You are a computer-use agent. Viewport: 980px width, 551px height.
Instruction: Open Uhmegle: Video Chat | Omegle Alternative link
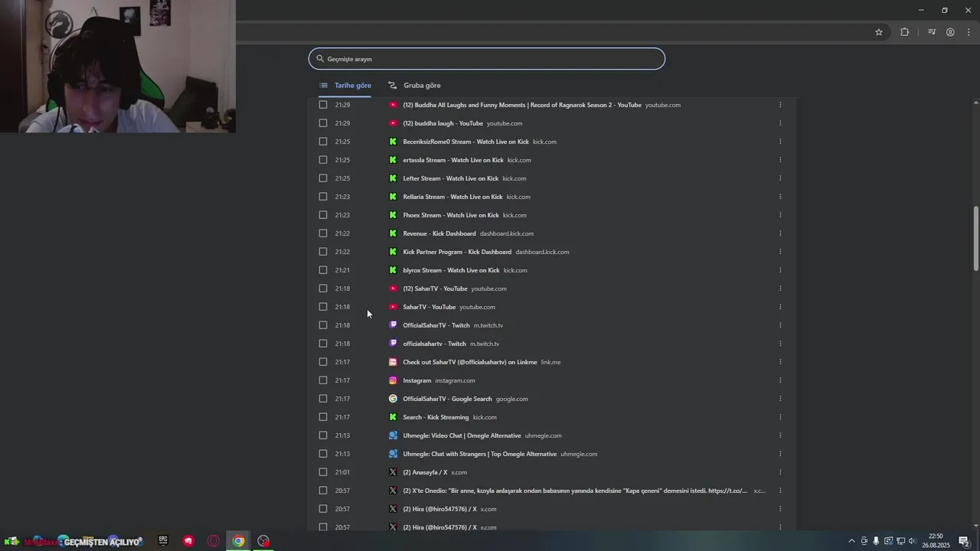(x=462, y=435)
